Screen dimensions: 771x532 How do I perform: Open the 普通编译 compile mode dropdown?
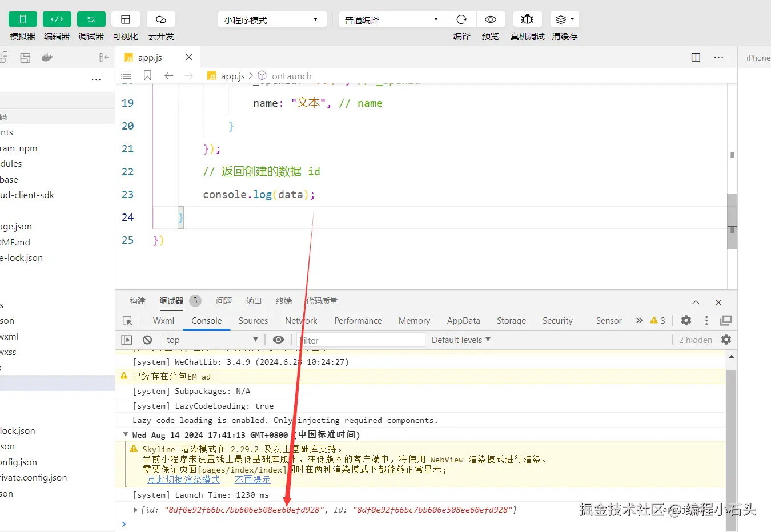click(x=393, y=19)
